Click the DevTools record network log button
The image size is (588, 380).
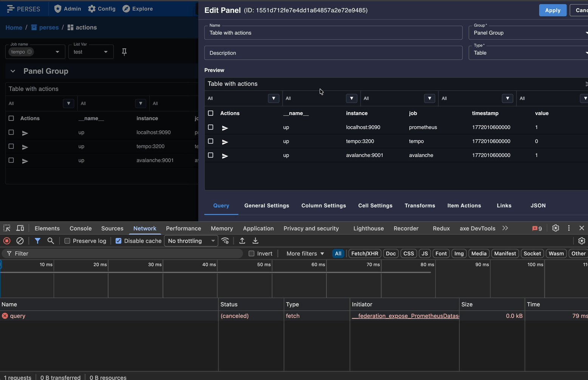(x=7, y=241)
